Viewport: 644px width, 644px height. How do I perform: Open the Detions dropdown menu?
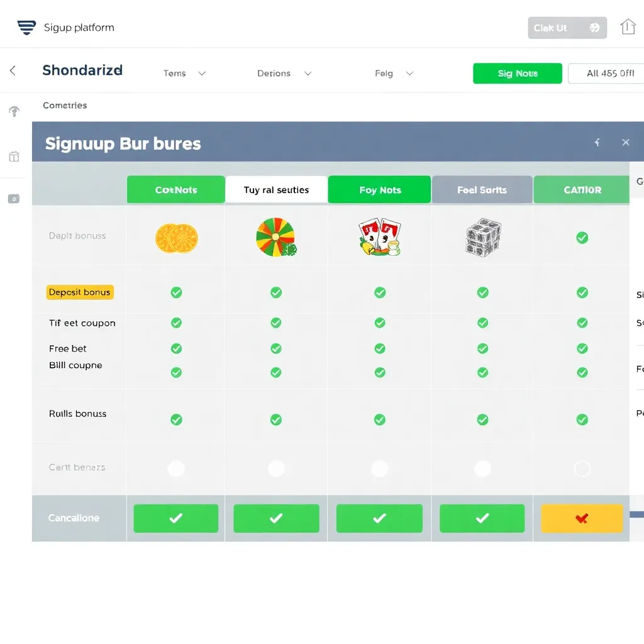pyautogui.click(x=284, y=74)
